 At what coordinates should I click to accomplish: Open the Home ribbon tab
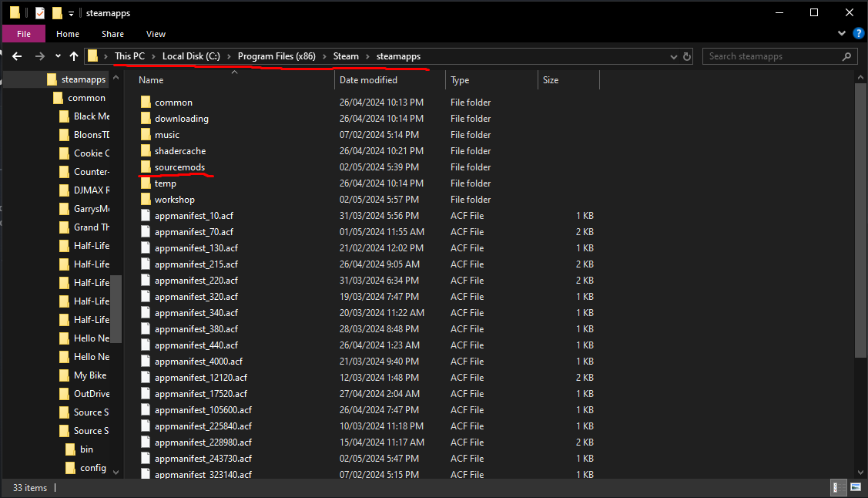tap(68, 34)
